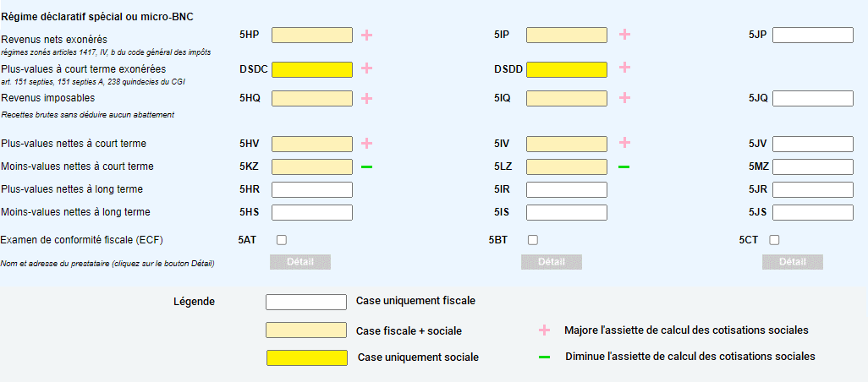
Task: Click the pink plus next to DSDC field
Action: point(367,68)
